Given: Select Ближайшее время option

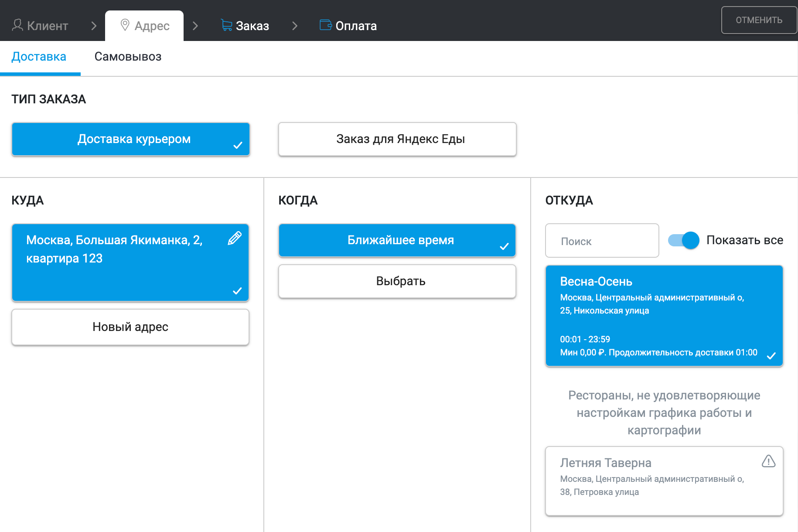Looking at the screenshot, I should (397, 240).
